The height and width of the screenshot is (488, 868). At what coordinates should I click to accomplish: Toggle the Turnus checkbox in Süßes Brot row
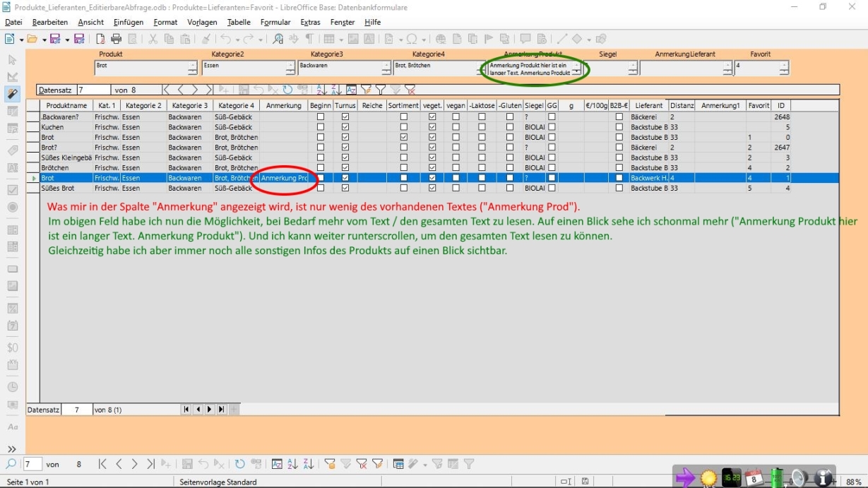pyautogui.click(x=345, y=189)
